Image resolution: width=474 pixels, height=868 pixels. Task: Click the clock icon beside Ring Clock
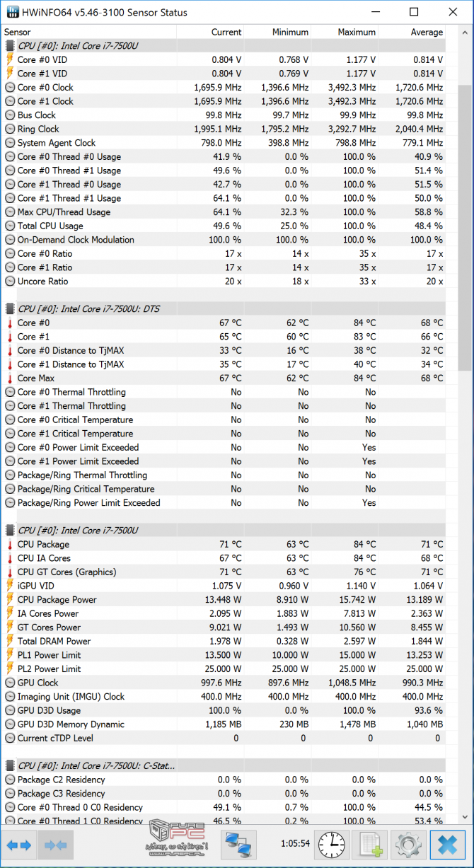click(10, 129)
